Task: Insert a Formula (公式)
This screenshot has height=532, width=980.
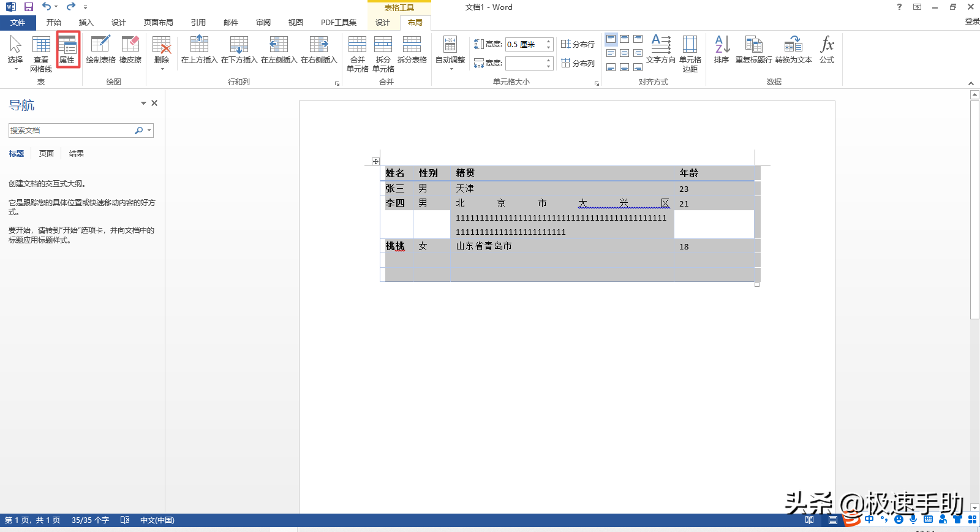Action: (x=827, y=50)
